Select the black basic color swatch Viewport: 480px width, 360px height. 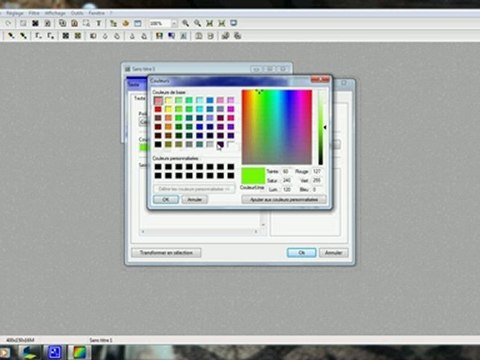(x=158, y=144)
